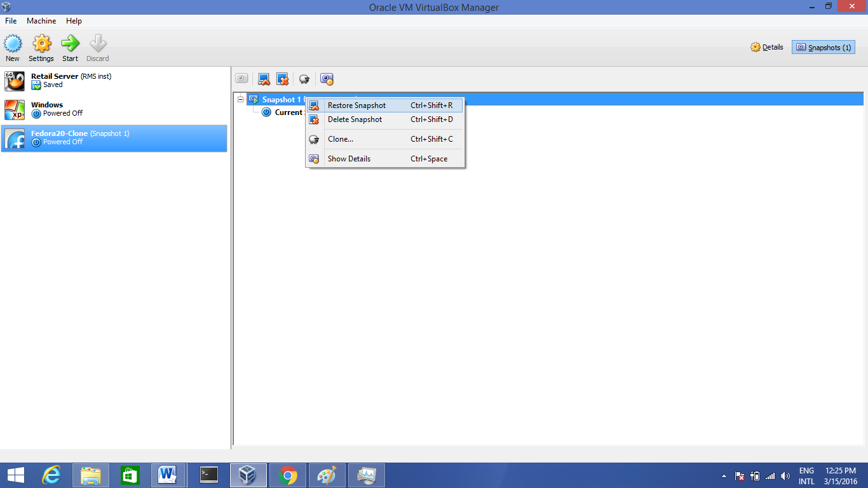Open the Help menu

point(74,21)
